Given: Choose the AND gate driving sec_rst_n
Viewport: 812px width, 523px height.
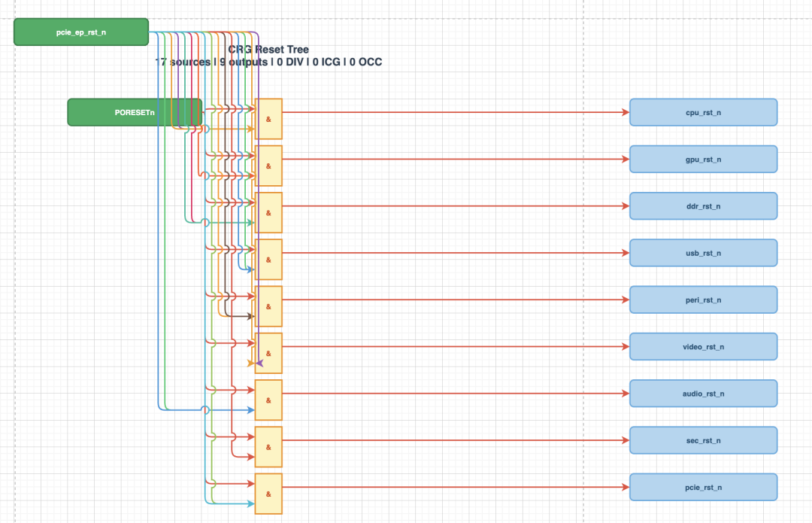Looking at the screenshot, I should tap(268, 447).
